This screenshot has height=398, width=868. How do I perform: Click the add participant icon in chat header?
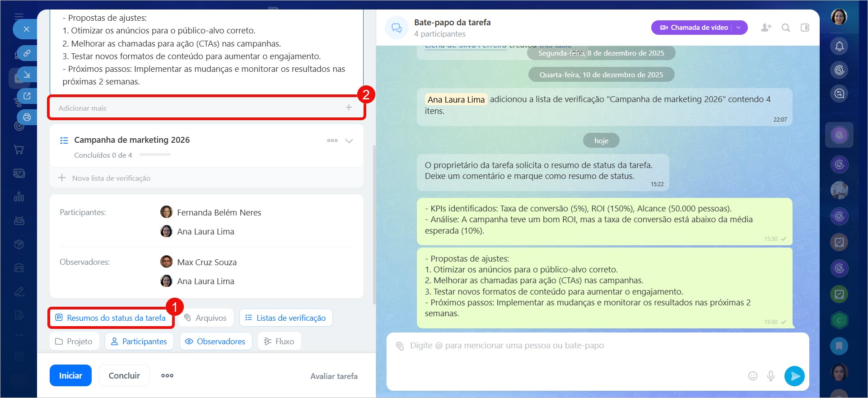[x=766, y=28]
